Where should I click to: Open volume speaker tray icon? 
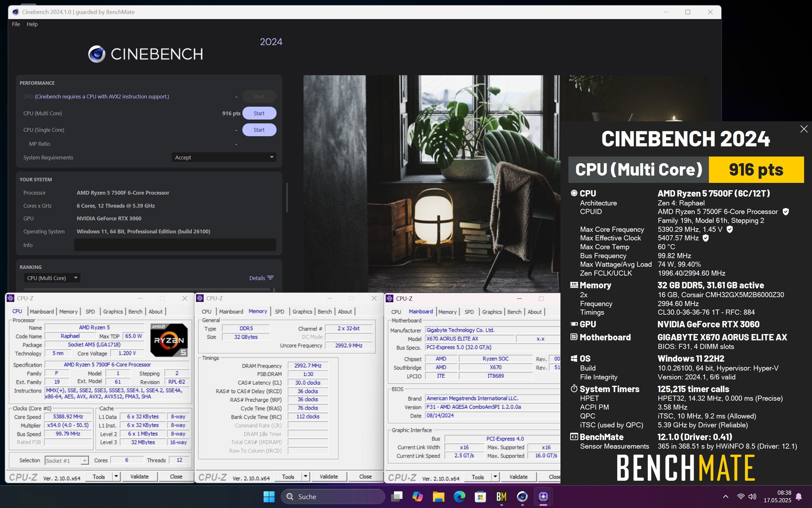point(752,496)
